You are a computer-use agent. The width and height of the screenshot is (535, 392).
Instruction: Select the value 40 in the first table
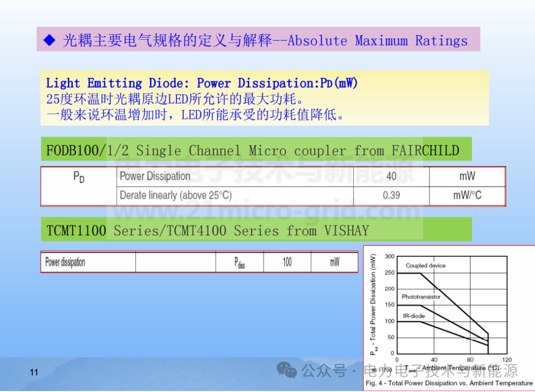390,176
